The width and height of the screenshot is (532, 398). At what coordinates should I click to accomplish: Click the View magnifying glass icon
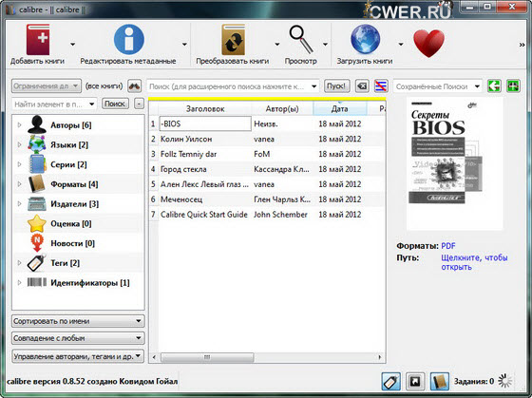click(x=300, y=39)
